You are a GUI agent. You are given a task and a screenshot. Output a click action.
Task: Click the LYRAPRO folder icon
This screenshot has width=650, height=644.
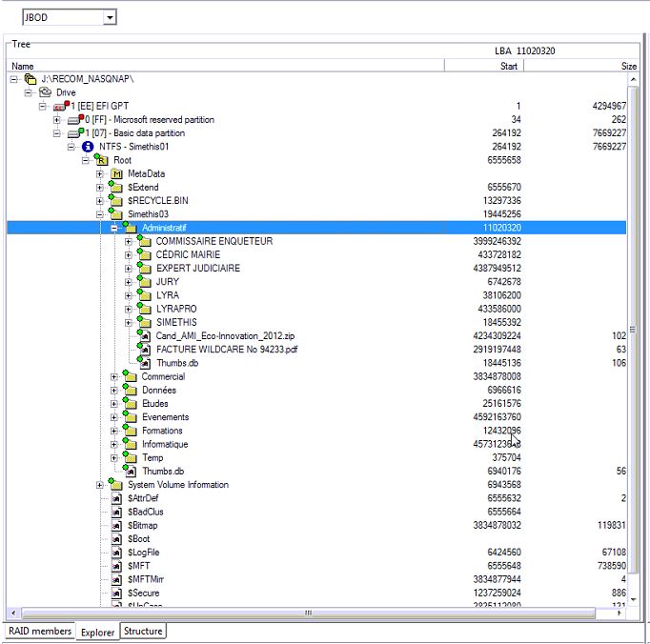point(144,309)
